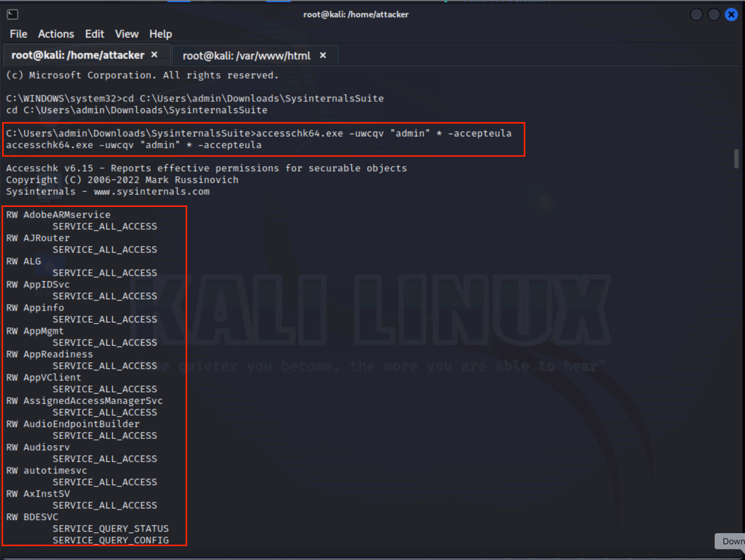Click the AdobeARMservice entry in output
The width and height of the screenshot is (745, 560).
point(67,215)
